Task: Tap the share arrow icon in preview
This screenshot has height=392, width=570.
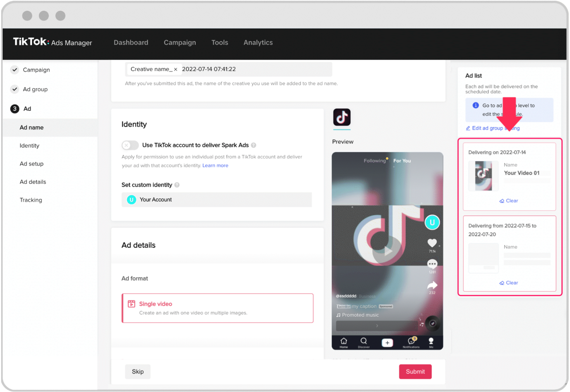Action: [432, 285]
